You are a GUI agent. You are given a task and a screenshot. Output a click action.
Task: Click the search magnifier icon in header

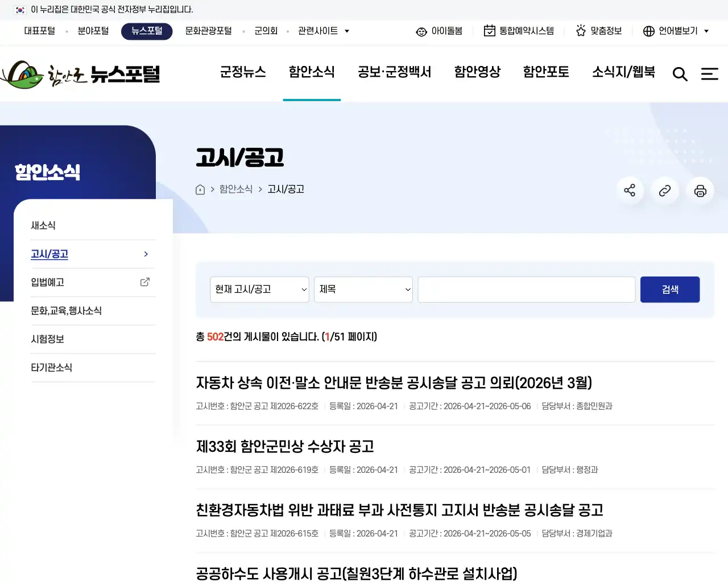coord(680,74)
